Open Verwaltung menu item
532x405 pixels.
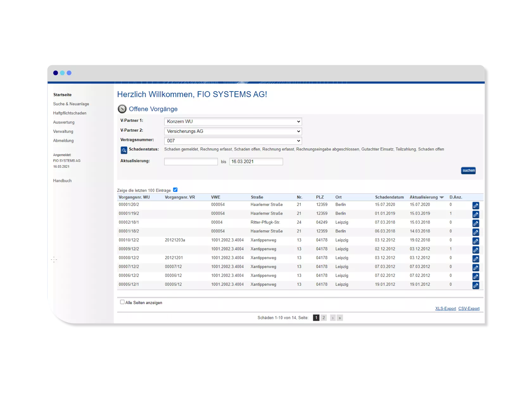[x=63, y=131]
